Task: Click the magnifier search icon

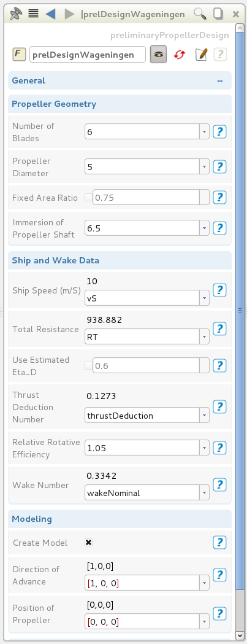Action: click(200, 14)
